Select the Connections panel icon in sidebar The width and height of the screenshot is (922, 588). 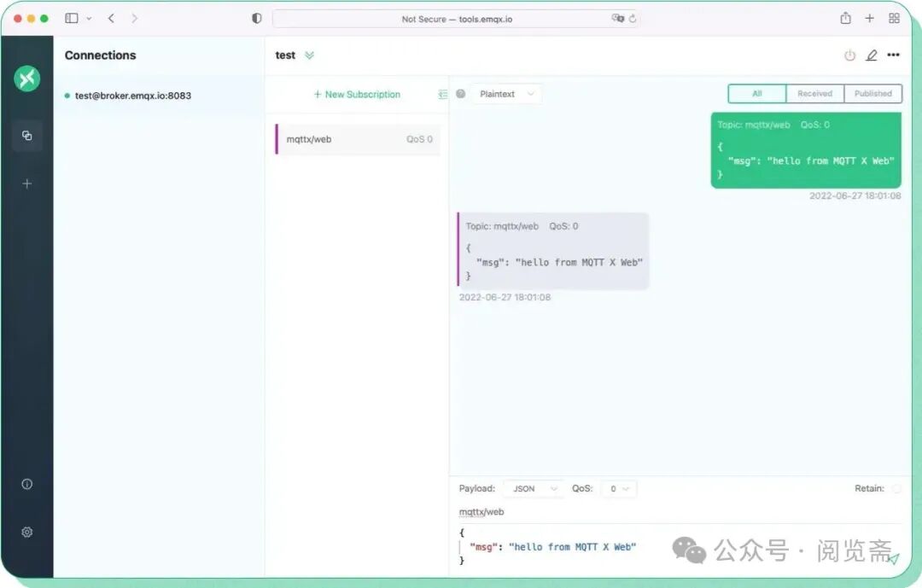click(26, 135)
